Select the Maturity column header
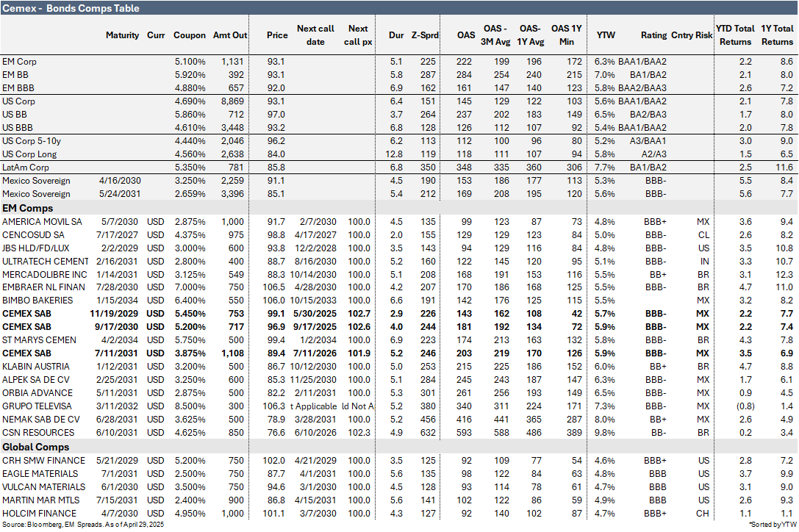Image resolution: width=799 pixels, height=532 pixels. pos(122,35)
